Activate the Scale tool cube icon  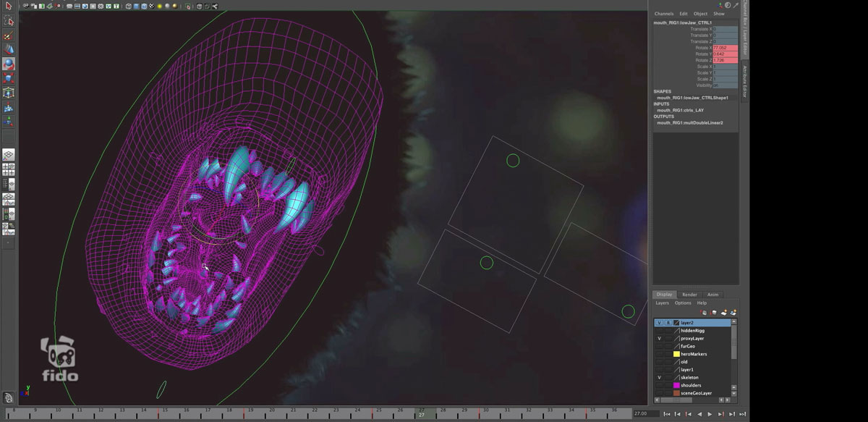coord(9,78)
